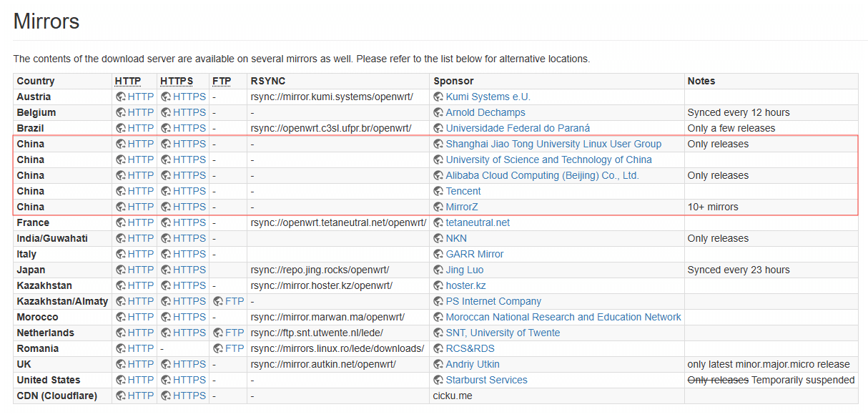Viewport: 868px width, 417px height.
Task: Click the globe icon before Austria's HTTP link
Action: click(x=121, y=97)
